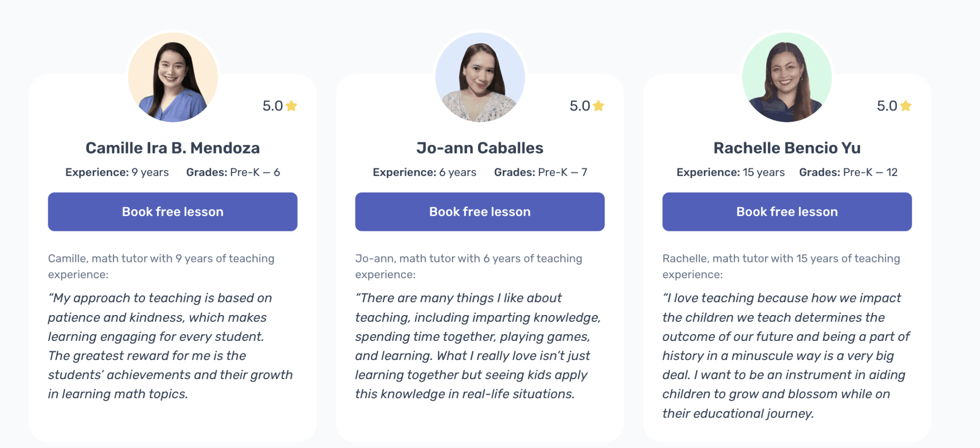Click the 5.0 rating text on Rachelle's card

point(886,106)
